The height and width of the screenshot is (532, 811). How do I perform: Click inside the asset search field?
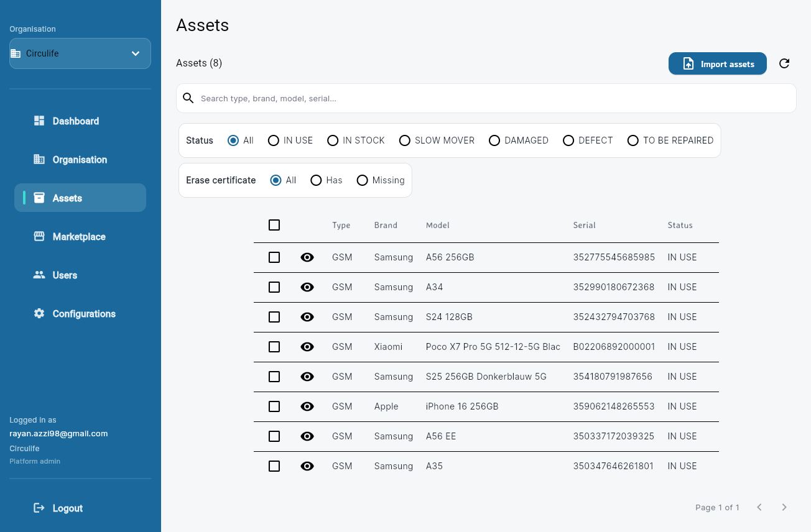click(373, 98)
